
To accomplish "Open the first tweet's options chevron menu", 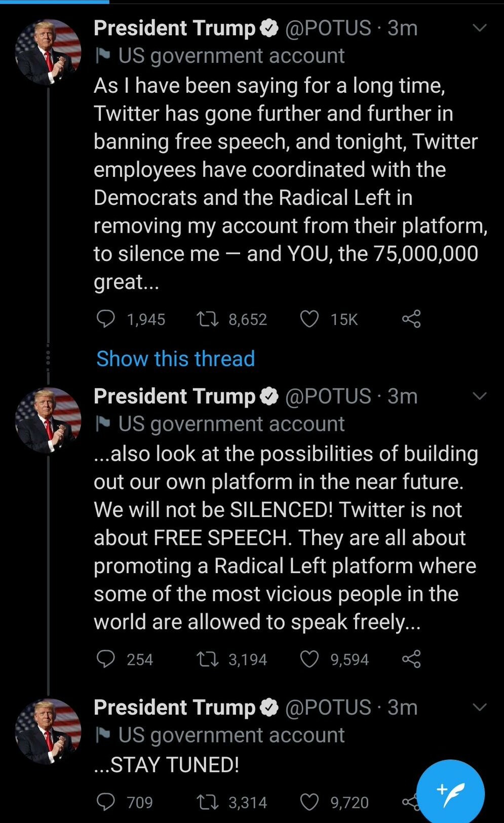I will 479,28.
